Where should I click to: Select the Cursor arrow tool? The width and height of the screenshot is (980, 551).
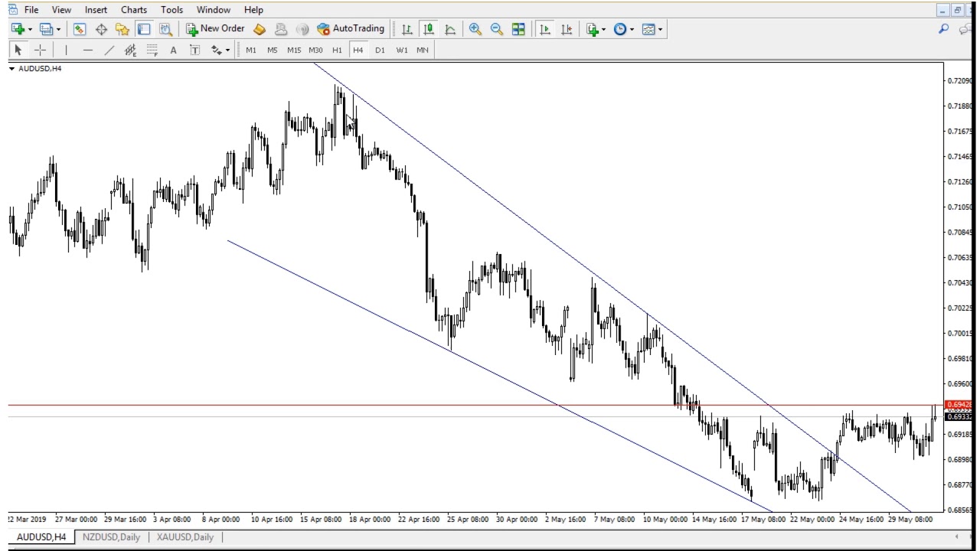pos(18,50)
